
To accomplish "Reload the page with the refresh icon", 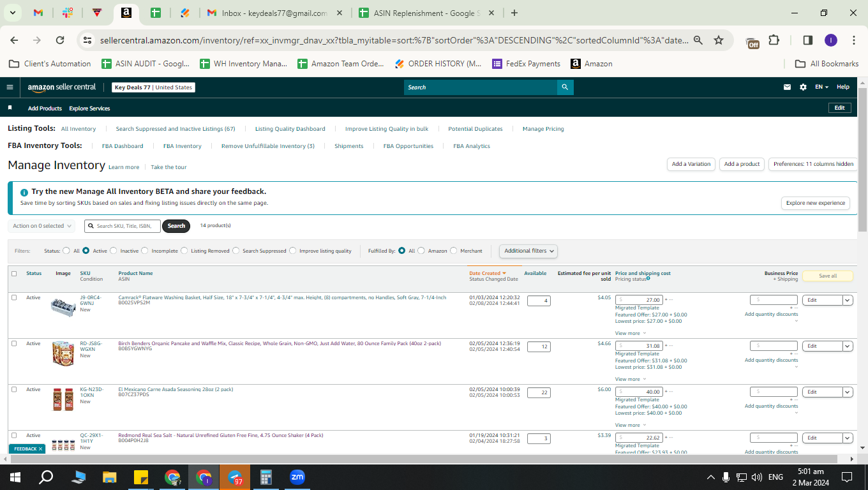I will point(60,40).
